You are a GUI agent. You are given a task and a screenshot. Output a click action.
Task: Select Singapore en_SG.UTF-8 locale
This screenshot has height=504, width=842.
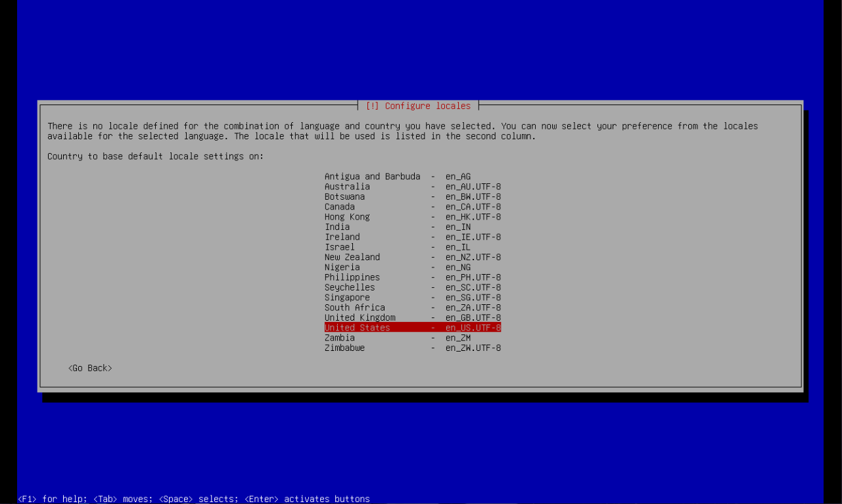[x=412, y=298]
